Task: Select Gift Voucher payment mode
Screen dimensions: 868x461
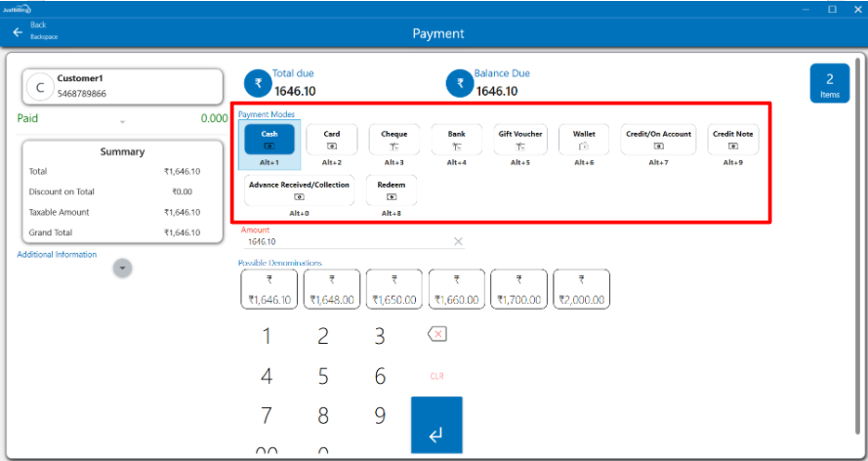Action: [520, 140]
